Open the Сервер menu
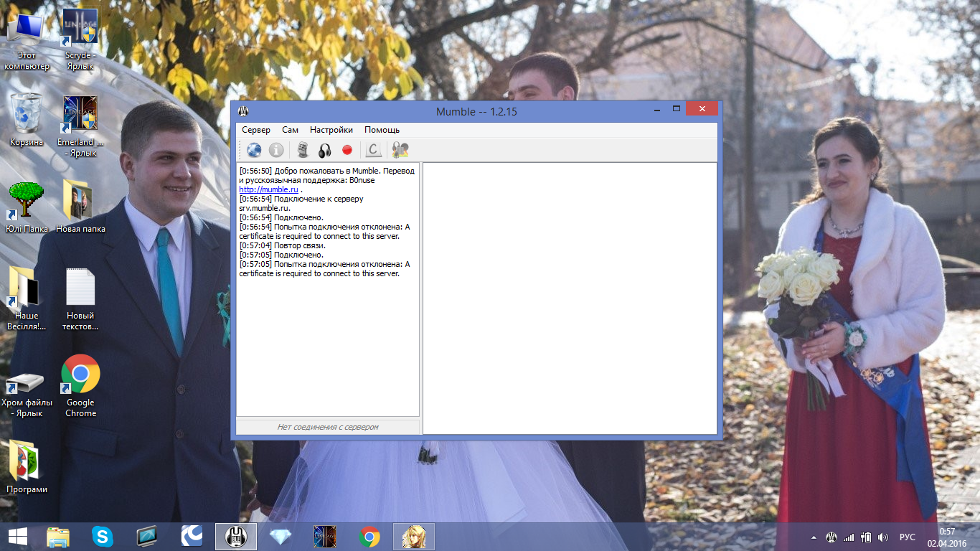980x551 pixels. 256,130
